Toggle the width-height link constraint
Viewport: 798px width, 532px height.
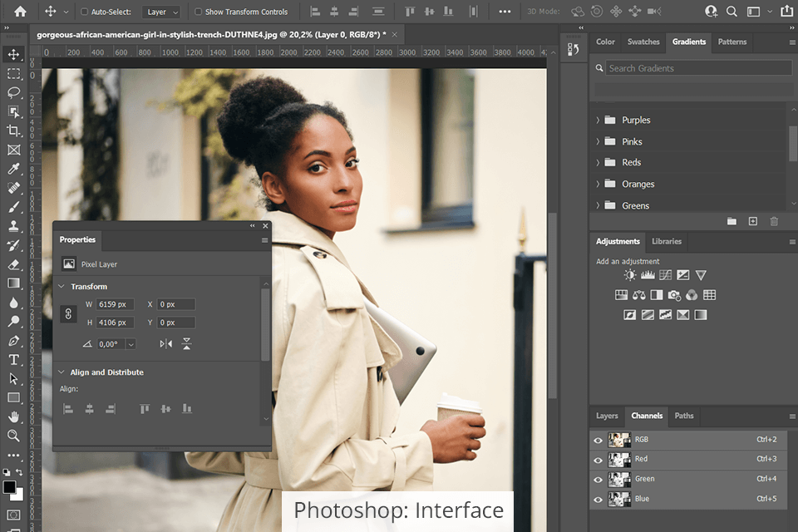(68, 313)
